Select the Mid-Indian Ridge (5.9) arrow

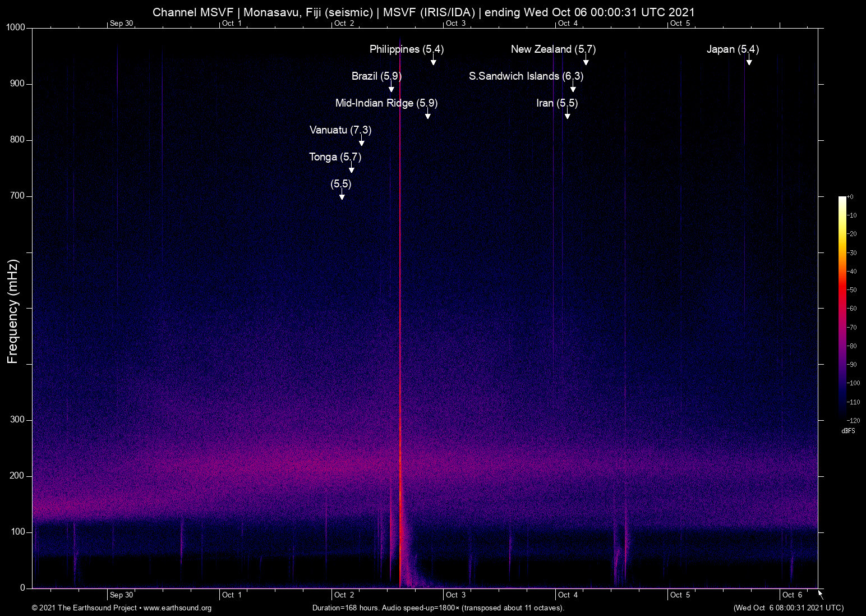pyautogui.click(x=428, y=114)
